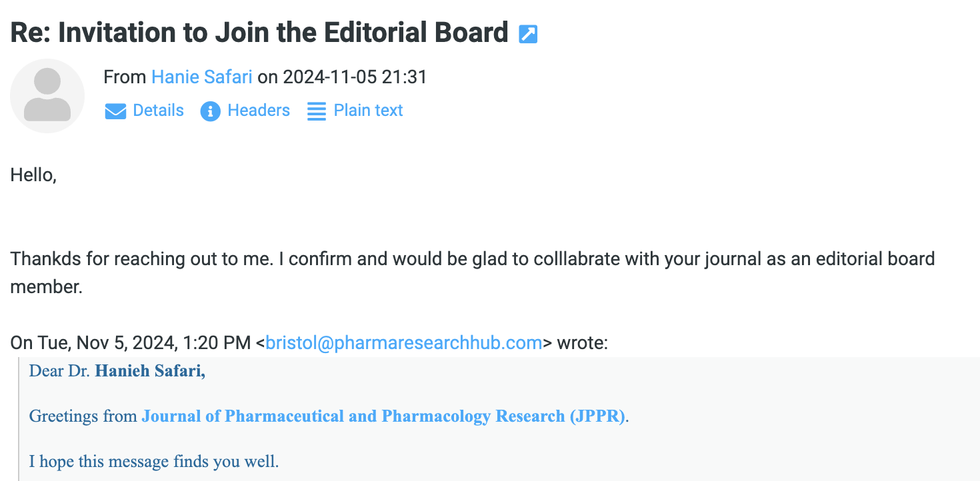Open sender Hanie Safari's contact link
The height and width of the screenshot is (481, 980).
click(201, 77)
